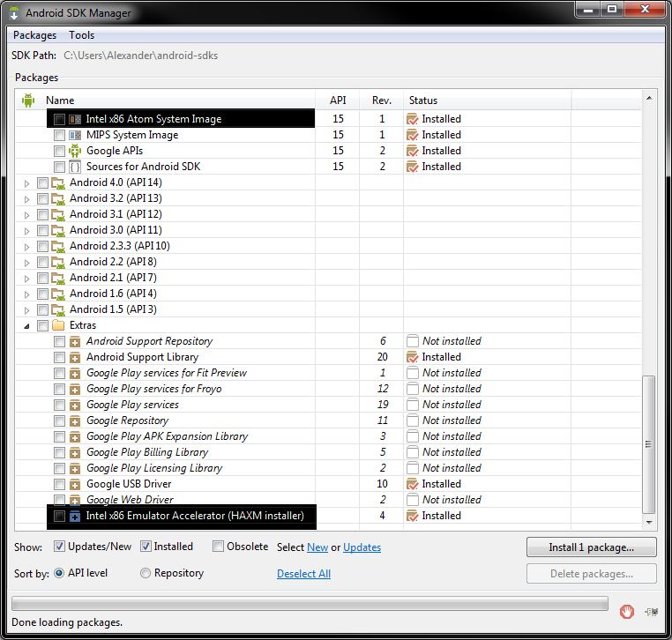Select the API level sort option
The width and height of the screenshot is (672, 640).
tap(59, 573)
